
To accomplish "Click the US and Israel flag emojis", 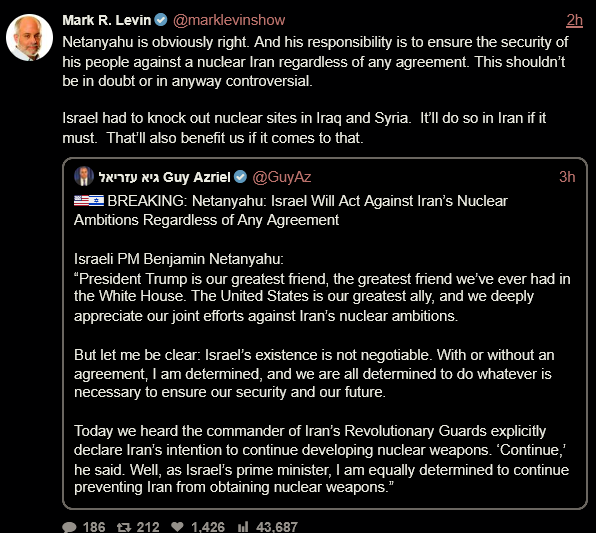I will [x=89, y=200].
